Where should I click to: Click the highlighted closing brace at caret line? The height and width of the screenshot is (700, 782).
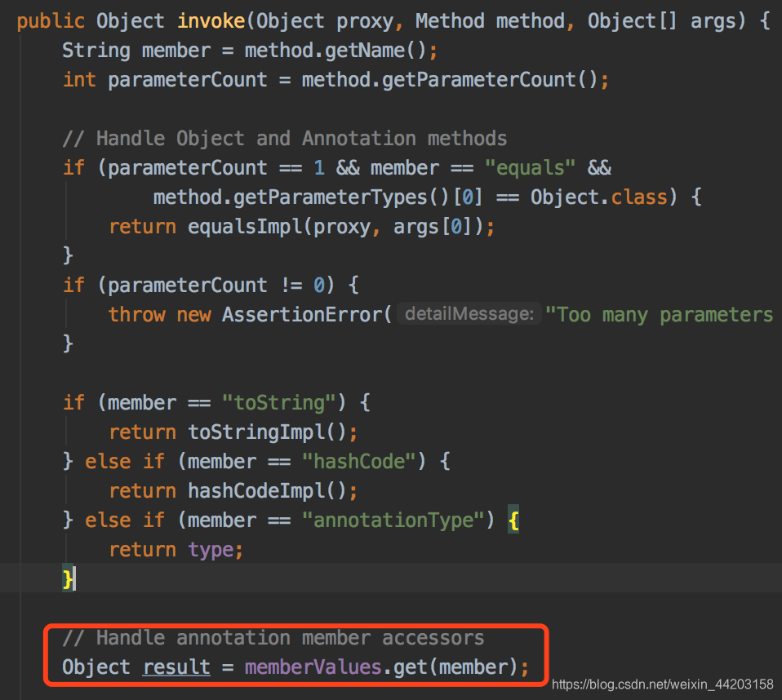coord(67,579)
